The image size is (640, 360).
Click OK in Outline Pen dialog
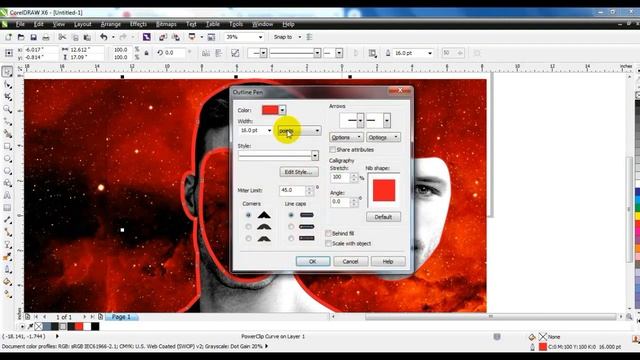tap(313, 261)
